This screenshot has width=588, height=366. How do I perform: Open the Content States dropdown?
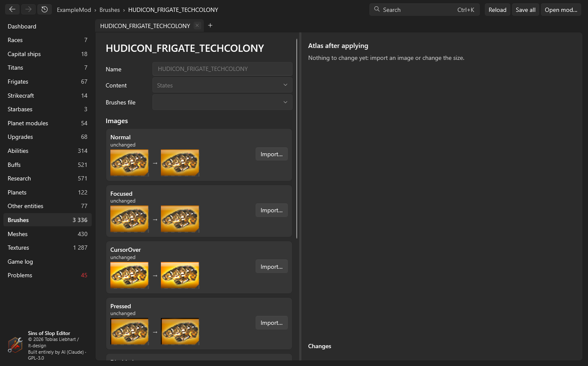point(222,85)
